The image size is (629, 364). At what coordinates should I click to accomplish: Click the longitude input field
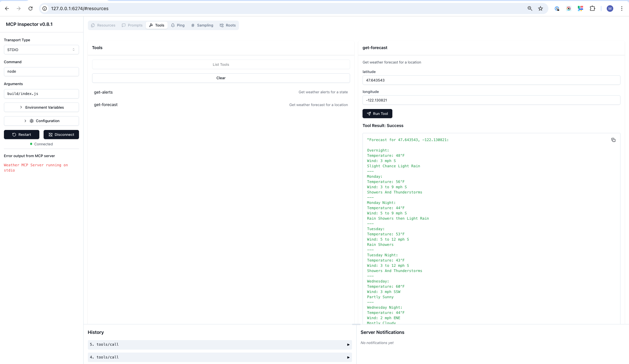coord(491,100)
